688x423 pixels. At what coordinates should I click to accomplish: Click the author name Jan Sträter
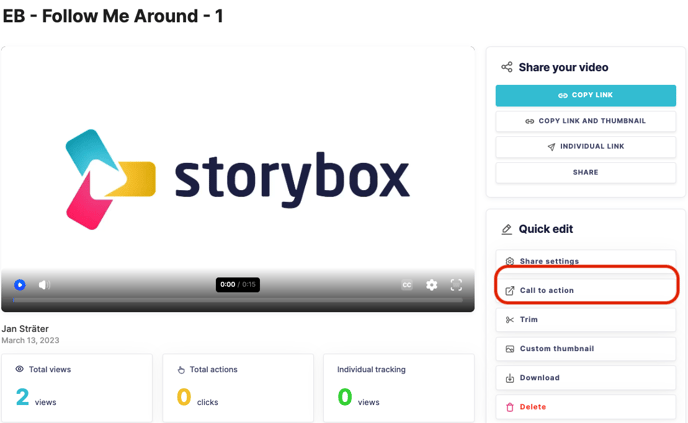tap(25, 329)
